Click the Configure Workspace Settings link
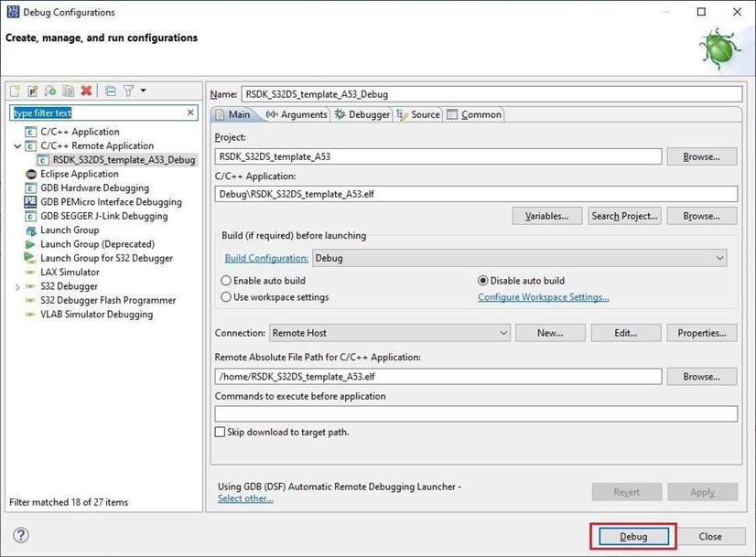Screen dimensions: 756x557 543,297
